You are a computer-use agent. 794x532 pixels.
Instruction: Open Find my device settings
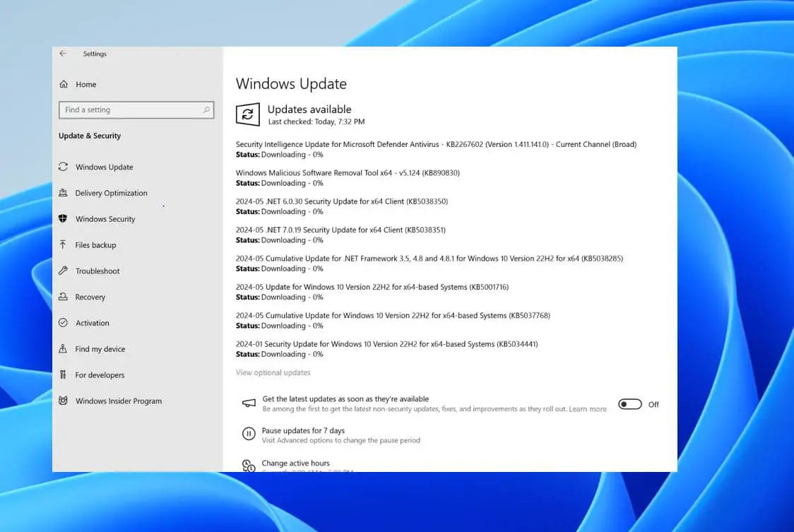pos(100,348)
